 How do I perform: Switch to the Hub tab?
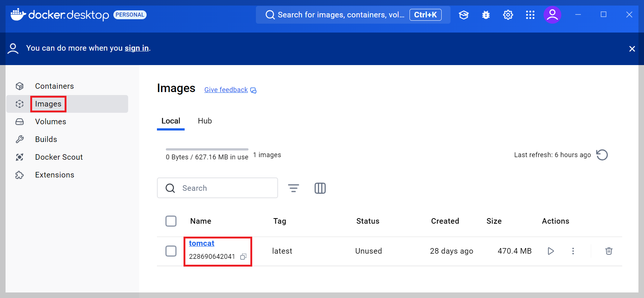coord(205,121)
